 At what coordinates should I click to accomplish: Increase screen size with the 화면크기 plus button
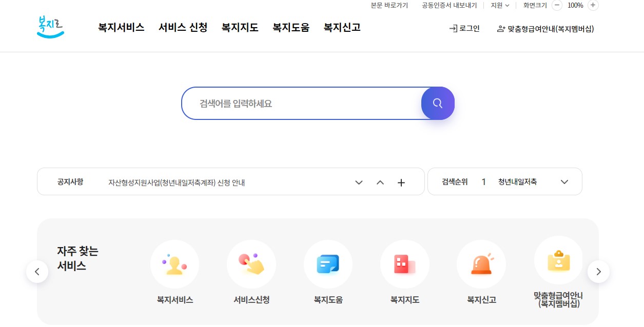(x=592, y=6)
